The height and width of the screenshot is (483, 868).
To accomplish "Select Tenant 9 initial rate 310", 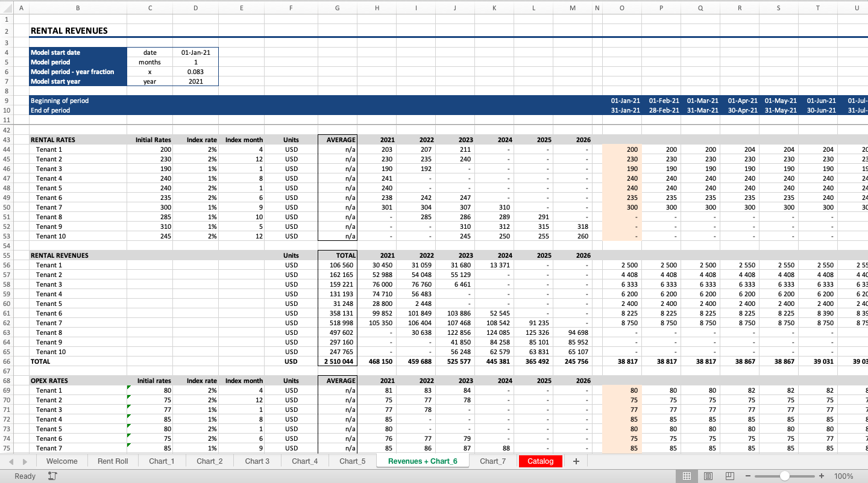I will point(150,226).
